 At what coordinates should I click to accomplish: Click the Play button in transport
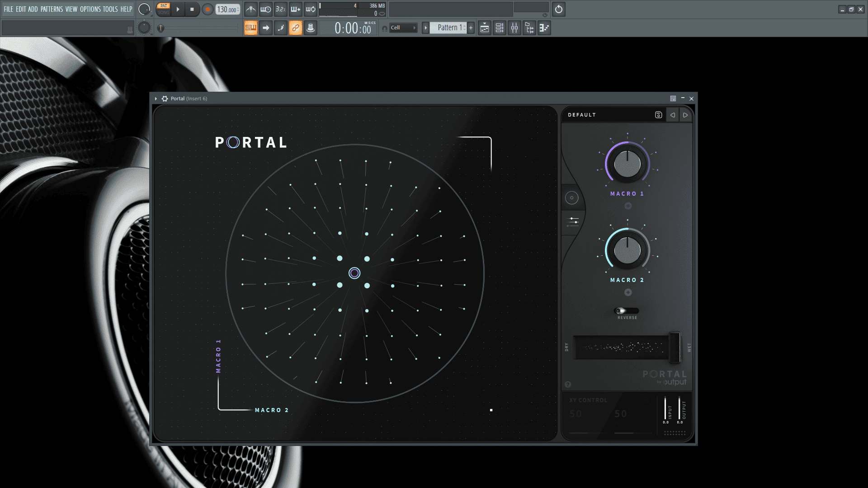178,9
